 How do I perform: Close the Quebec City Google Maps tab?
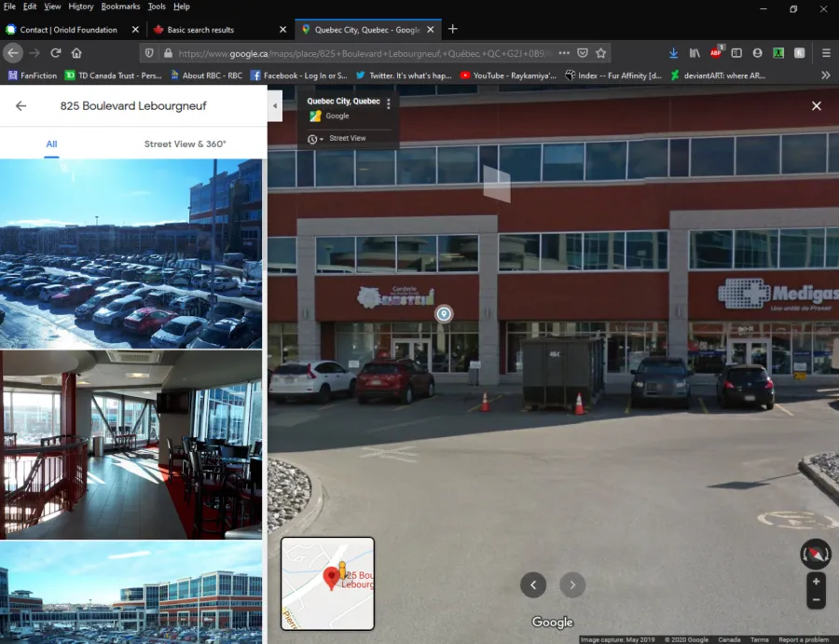click(x=430, y=30)
